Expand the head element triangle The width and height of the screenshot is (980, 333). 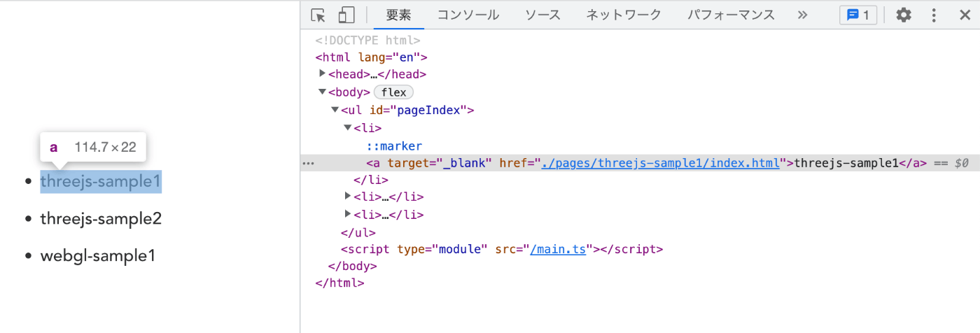click(322, 73)
